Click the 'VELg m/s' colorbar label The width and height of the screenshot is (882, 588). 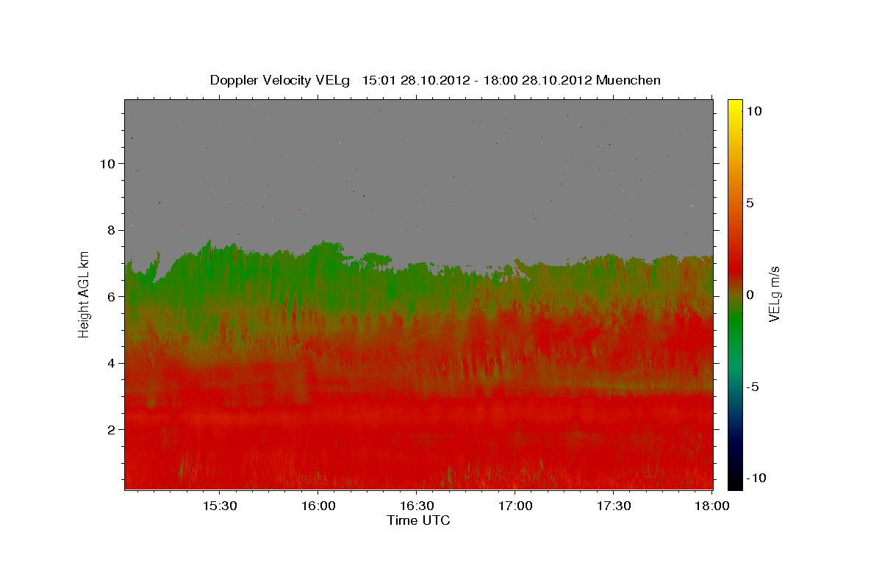click(x=774, y=295)
